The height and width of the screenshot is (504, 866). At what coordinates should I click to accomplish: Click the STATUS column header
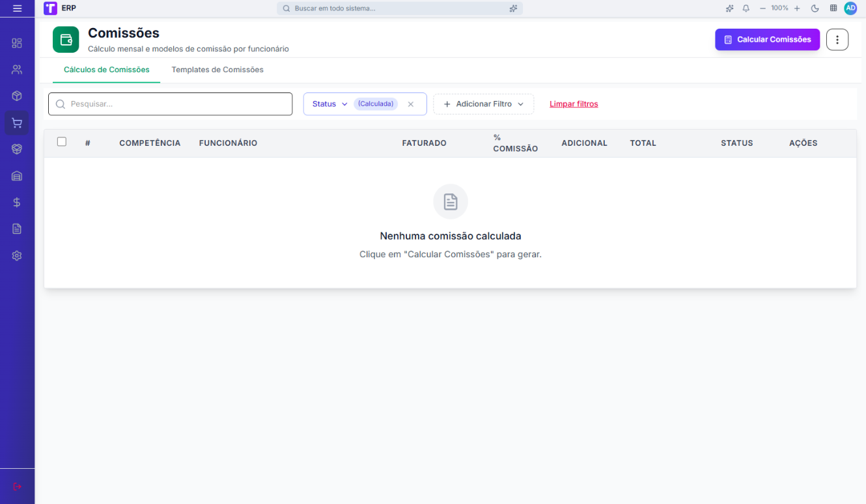[737, 143]
